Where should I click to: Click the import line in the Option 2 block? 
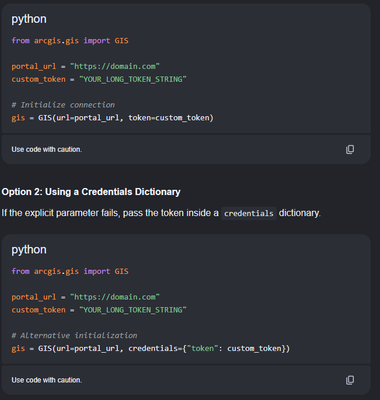click(70, 271)
